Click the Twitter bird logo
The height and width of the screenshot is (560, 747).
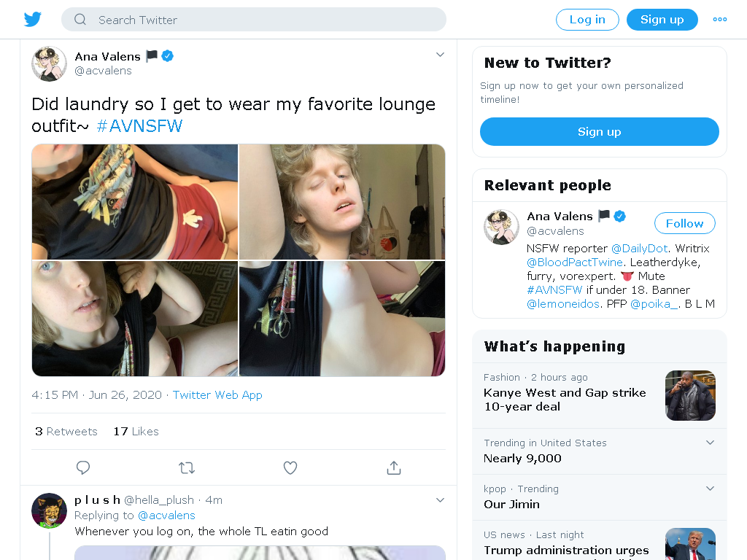[x=33, y=20]
